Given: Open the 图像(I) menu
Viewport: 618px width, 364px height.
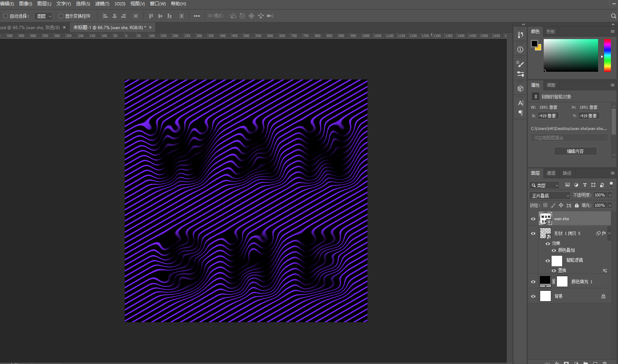Looking at the screenshot, I should point(26,4).
